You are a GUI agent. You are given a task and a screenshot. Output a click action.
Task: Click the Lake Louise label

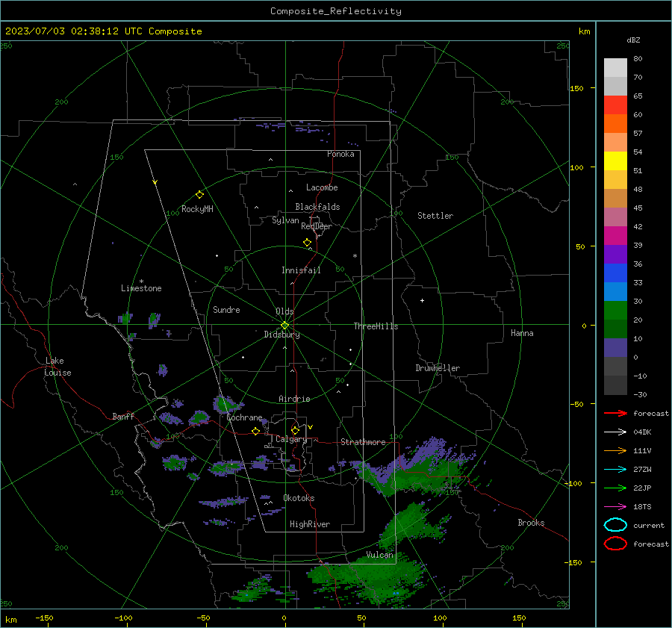57,367
